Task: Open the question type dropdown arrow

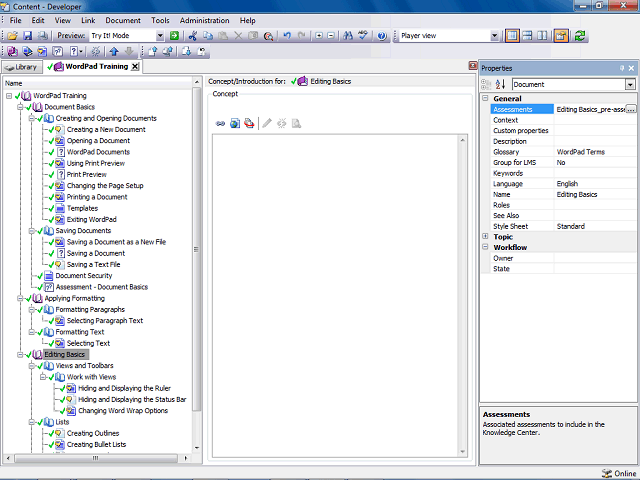Action: pos(81,51)
